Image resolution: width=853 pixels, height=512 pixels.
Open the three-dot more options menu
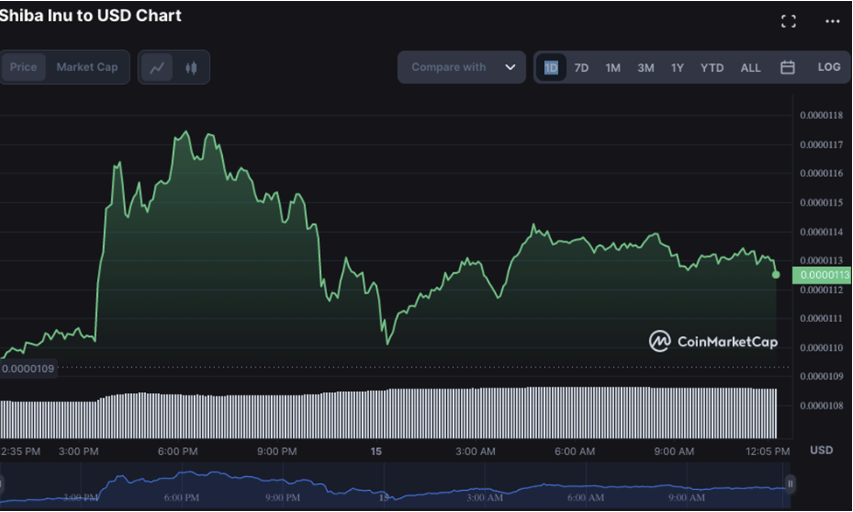pos(832,21)
